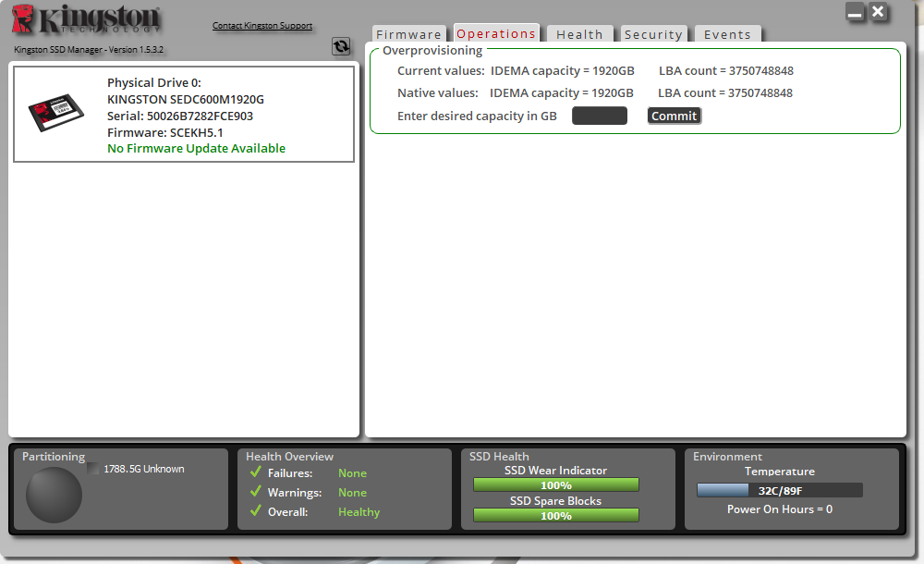Click Current values IDEMA capacity = 1920GB

point(562,71)
